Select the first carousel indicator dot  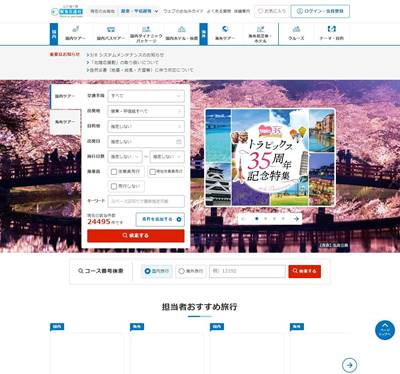[257, 219]
